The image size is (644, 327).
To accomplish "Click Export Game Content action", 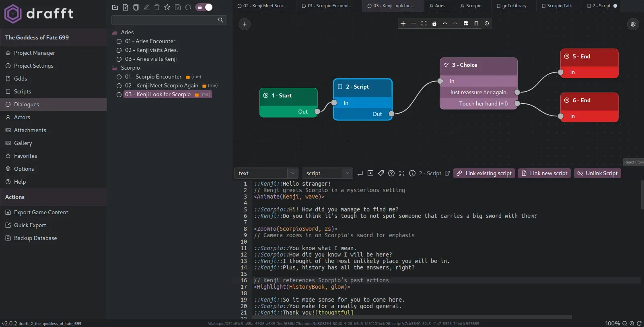I will [x=53, y=212].
